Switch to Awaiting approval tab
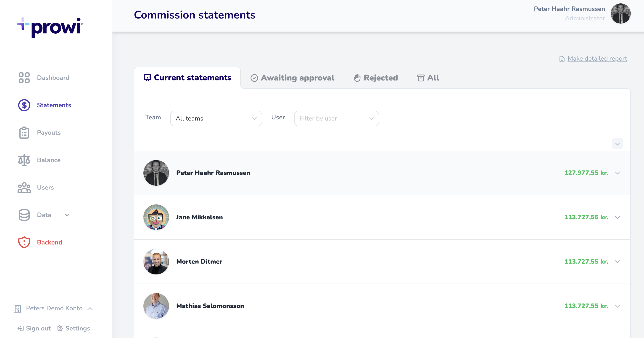The image size is (644, 338). pyautogui.click(x=292, y=78)
